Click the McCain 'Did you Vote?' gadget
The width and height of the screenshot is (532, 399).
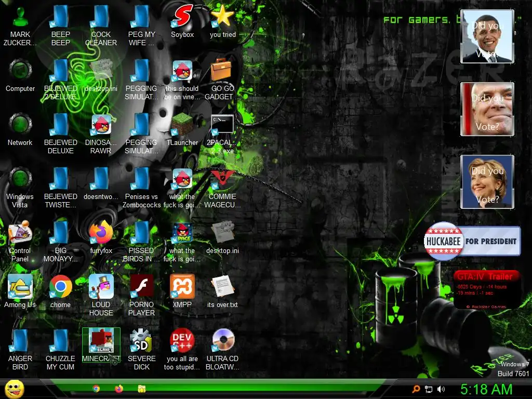(487, 109)
